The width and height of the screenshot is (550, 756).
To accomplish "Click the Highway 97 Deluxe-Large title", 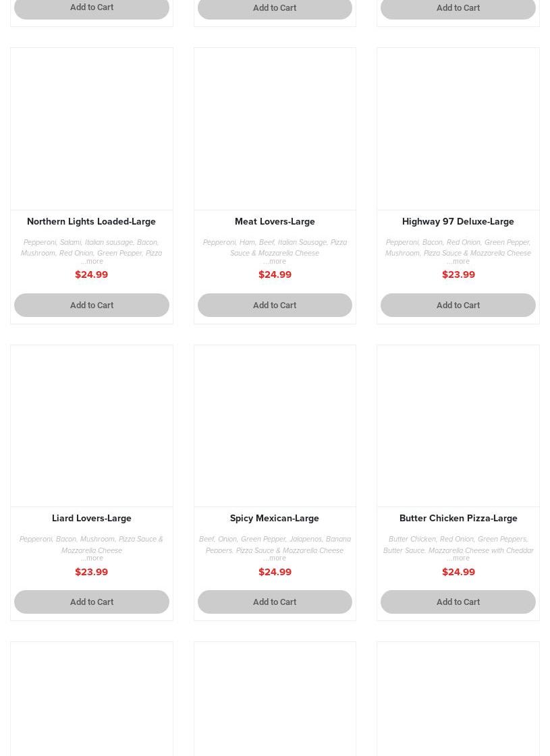I will (x=458, y=221).
